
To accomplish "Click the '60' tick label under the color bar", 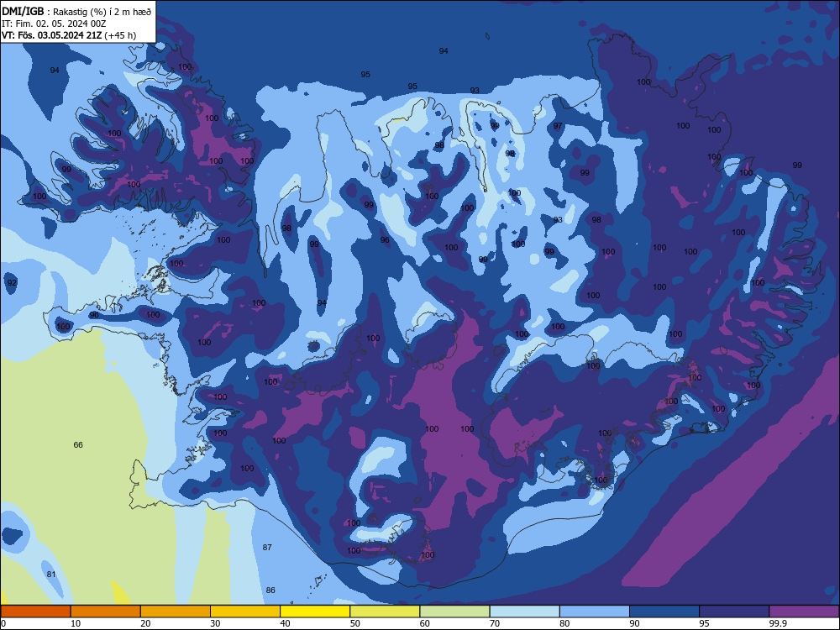I will pyautogui.click(x=425, y=623).
